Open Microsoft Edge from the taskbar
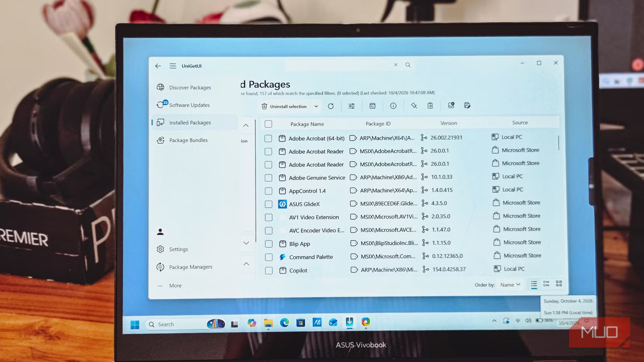This screenshot has width=644, height=362. [x=285, y=323]
